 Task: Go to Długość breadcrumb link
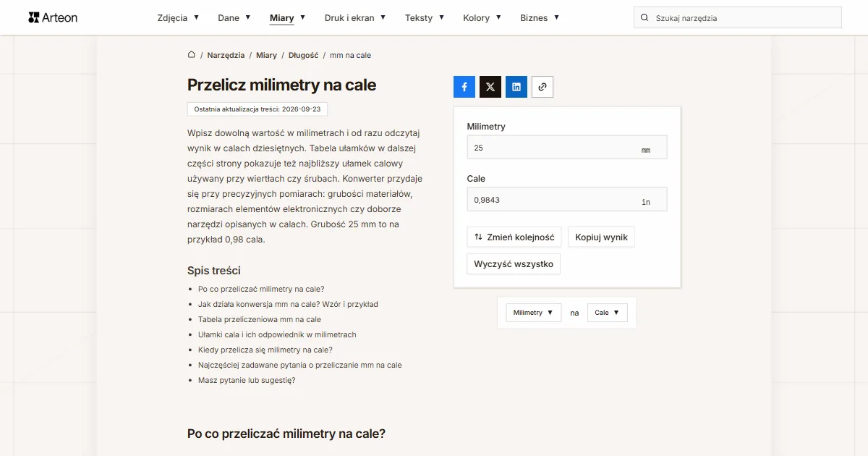click(303, 55)
